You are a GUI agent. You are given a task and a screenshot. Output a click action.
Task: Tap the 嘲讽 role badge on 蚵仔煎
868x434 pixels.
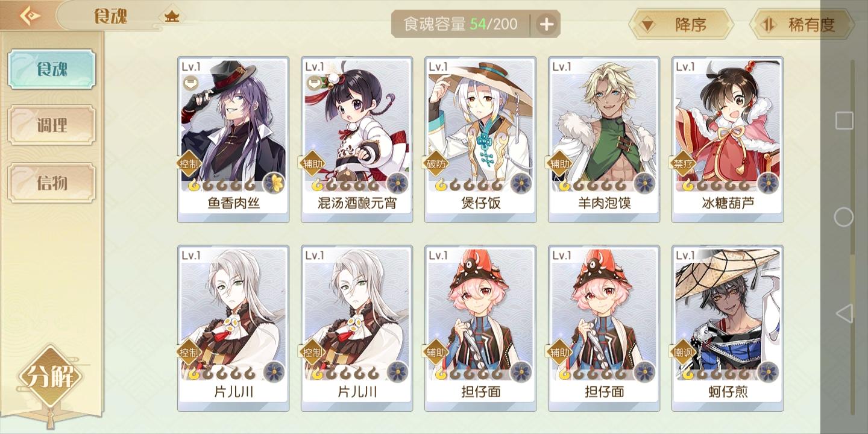click(x=684, y=352)
